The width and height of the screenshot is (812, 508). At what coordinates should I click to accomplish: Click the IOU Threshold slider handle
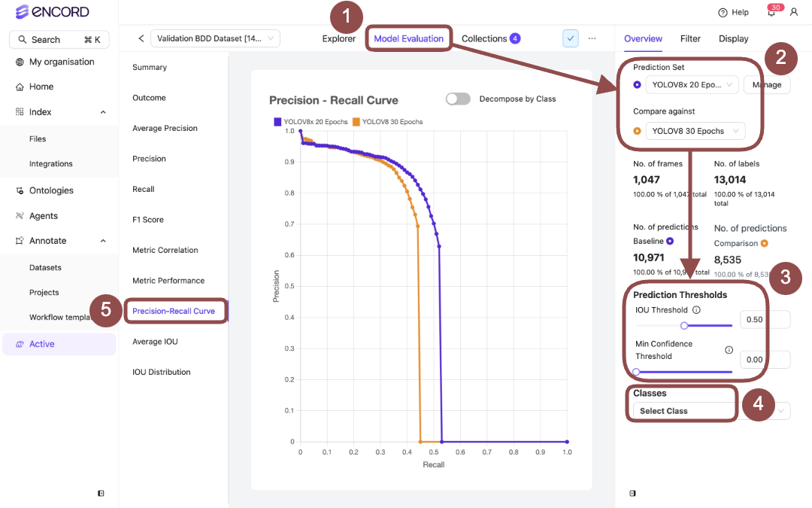684,326
